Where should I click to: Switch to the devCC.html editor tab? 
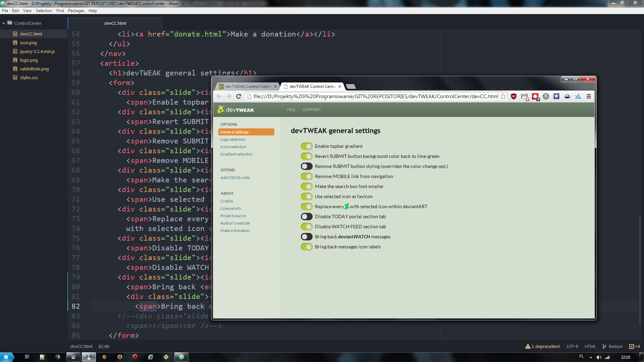[x=115, y=23]
